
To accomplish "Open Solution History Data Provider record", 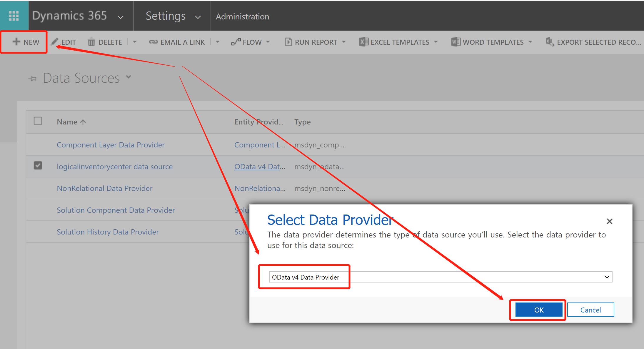I will (x=108, y=232).
